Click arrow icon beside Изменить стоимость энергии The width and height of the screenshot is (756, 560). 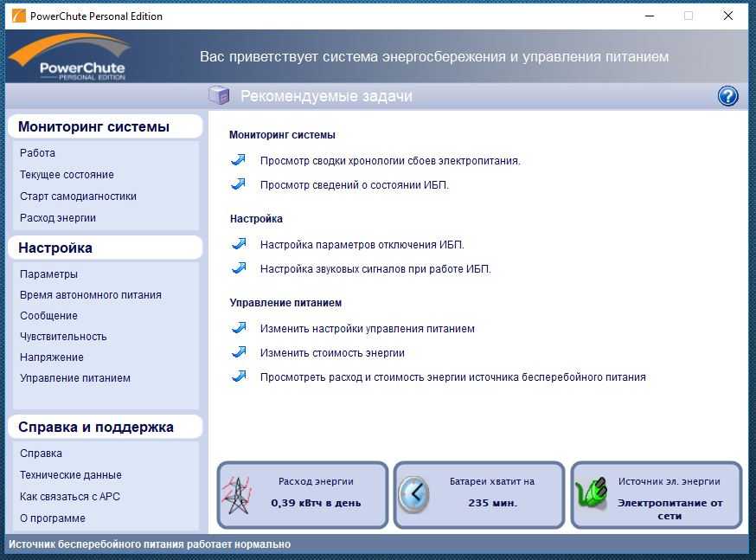point(239,352)
